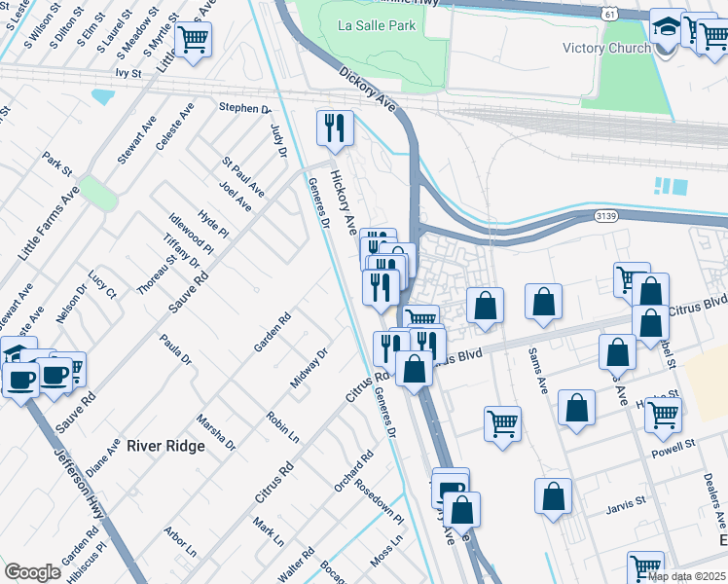Click the Park St label
728x584 pixels.
pos(57,164)
